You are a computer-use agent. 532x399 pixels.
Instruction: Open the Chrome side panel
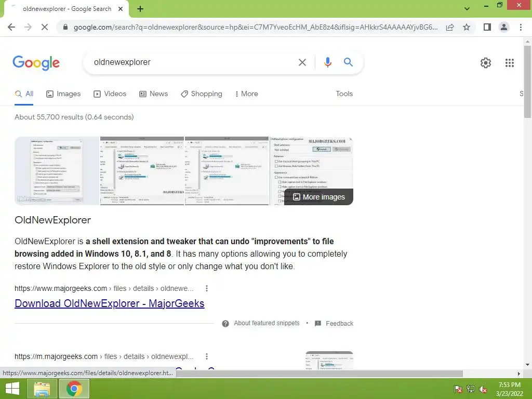pos(487,27)
